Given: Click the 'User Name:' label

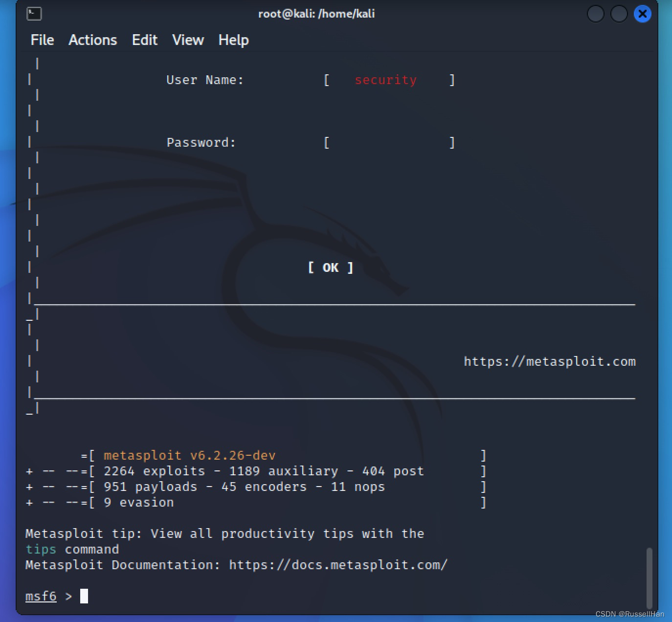Looking at the screenshot, I should click(x=205, y=80).
